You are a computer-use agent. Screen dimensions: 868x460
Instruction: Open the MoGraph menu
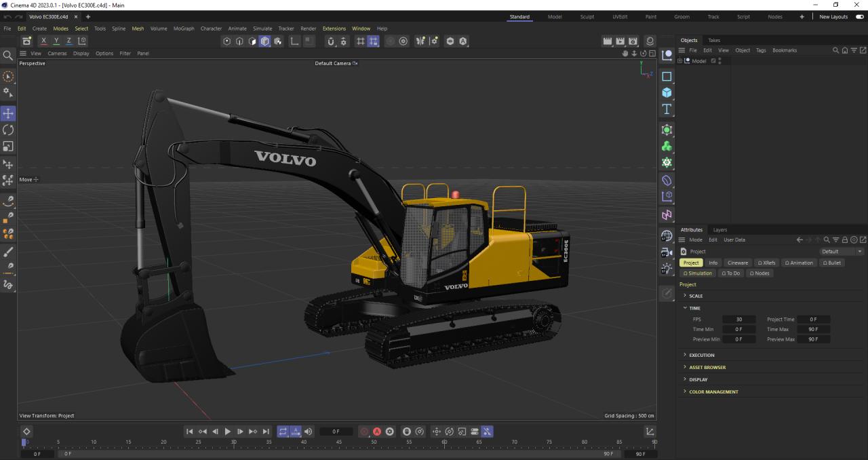(x=183, y=28)
